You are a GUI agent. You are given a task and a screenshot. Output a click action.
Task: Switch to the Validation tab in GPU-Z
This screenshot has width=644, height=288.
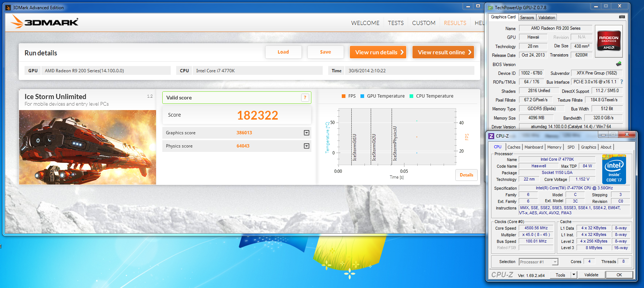click(x=547, y=18)
